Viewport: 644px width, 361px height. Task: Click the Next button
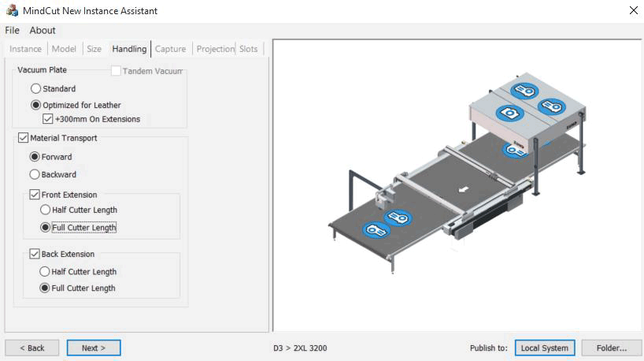(94, 348)
